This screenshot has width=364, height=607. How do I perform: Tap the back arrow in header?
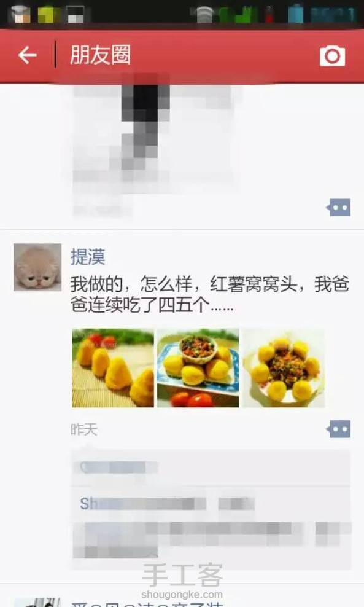(27, 55)
